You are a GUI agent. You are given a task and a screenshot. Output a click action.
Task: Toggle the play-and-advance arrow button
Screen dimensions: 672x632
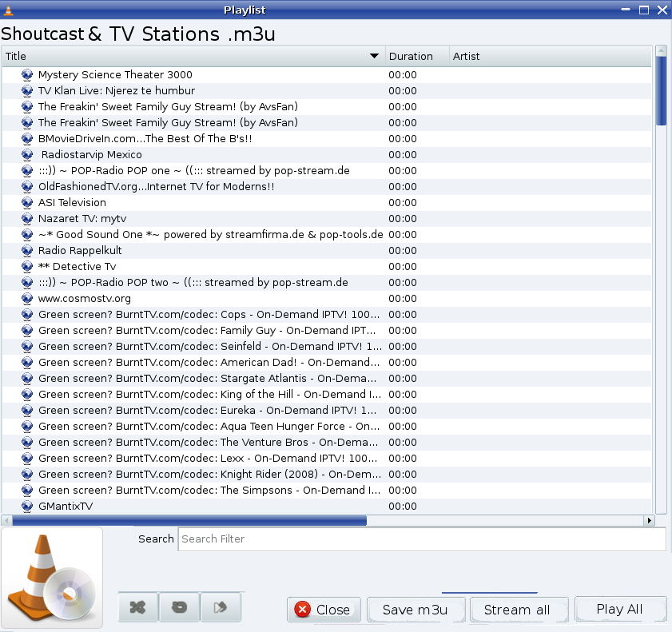[221, 608]
